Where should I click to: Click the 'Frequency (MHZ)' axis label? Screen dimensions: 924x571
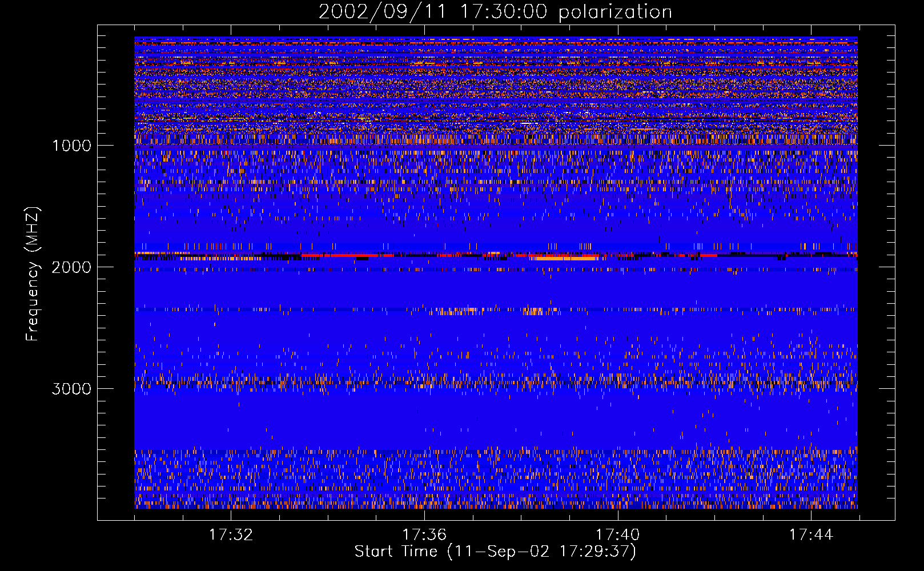tap(33, 274)
